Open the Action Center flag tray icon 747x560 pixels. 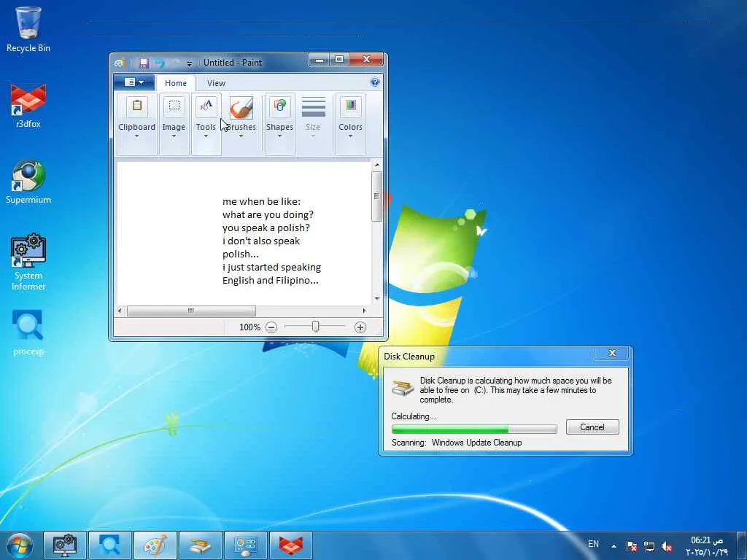[x=632, y=546]
